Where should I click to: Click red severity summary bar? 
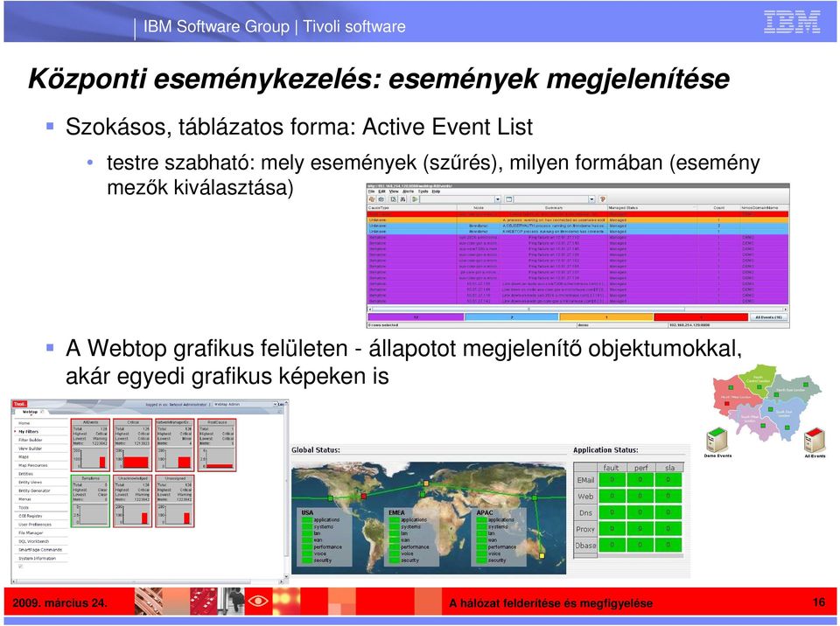pyautogui.click(x=701, y=317)
